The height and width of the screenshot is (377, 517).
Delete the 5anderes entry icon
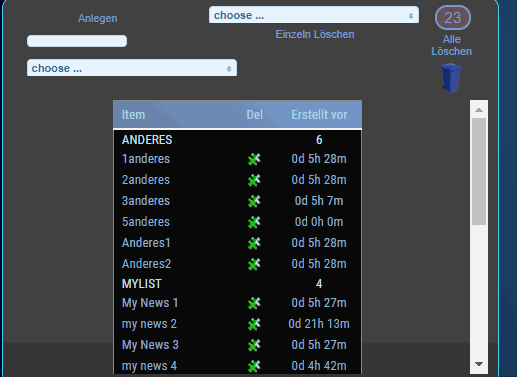click(x=254, y=222)
